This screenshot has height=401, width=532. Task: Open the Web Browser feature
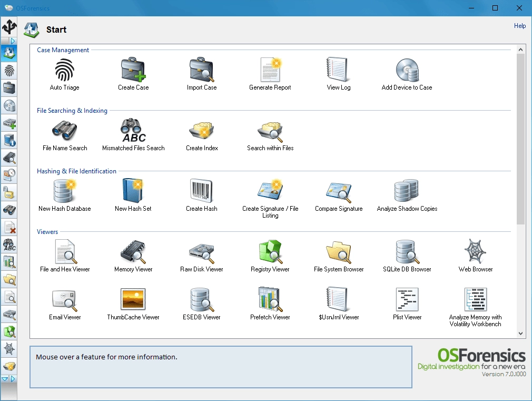coord(475,256)
